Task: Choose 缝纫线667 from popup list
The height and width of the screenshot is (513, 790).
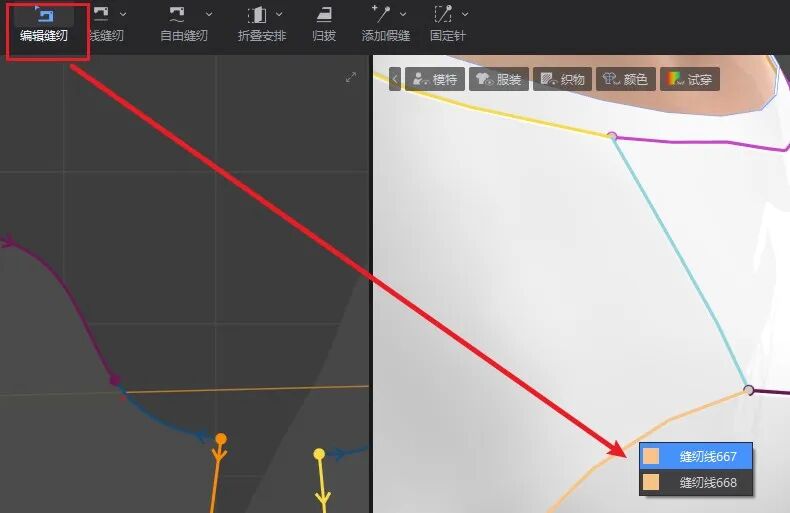Action: pyautogui.click(x=696, y=456)
